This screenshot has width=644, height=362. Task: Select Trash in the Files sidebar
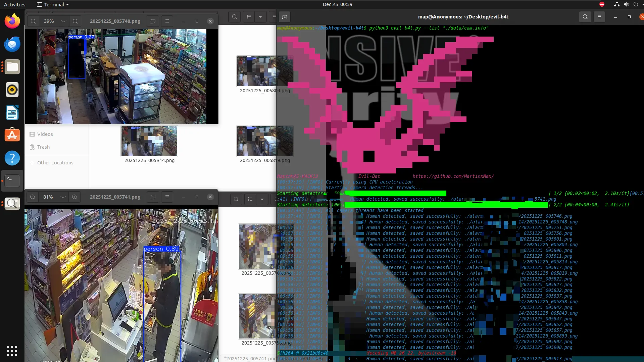pos(43,147)
